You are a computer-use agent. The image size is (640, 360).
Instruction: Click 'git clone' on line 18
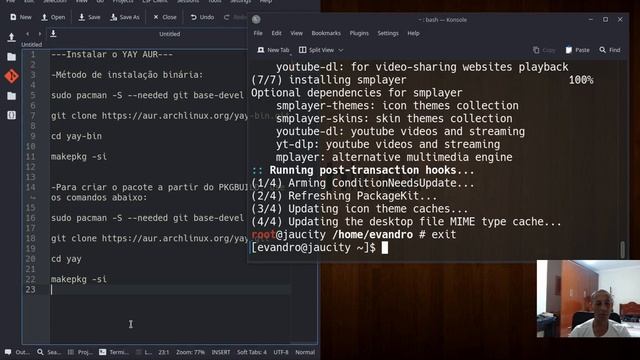(x=74, y=238)
